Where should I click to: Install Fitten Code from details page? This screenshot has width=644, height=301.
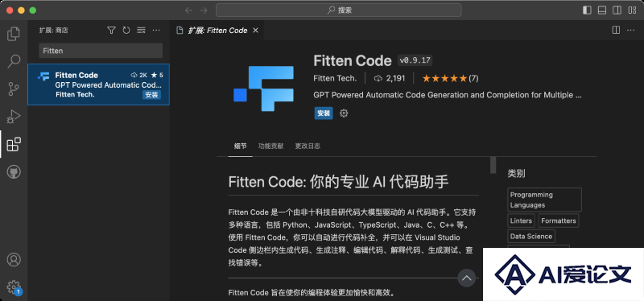[324, 113]
